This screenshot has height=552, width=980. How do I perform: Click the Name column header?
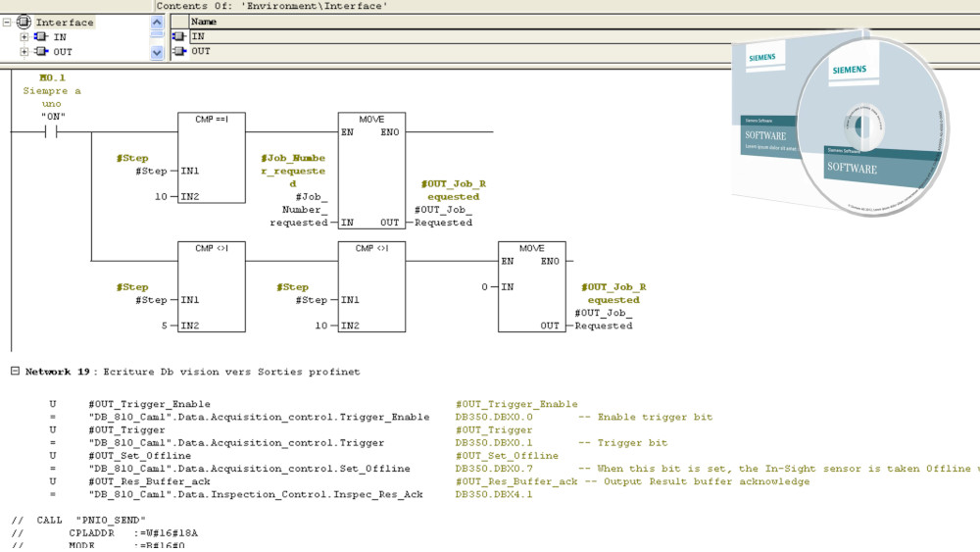tap(204, 21)
